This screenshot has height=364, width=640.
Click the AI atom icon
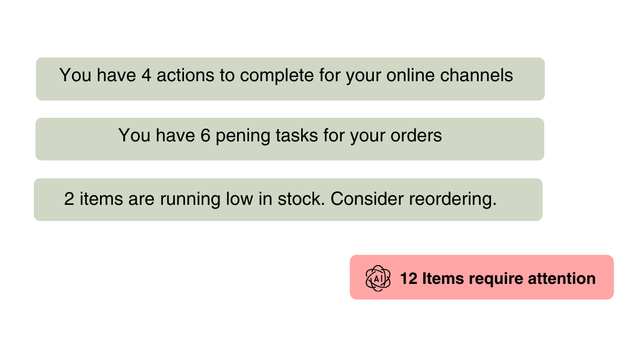click(378, 279)
